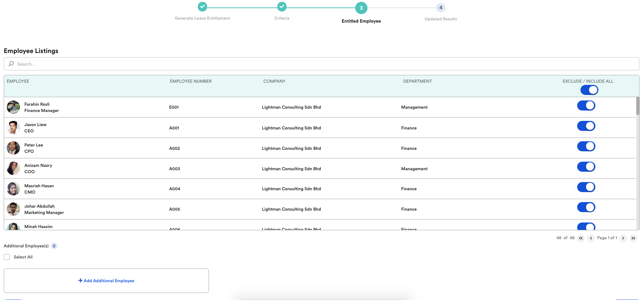The image size is (644, 300).
Task: Click the Additional Employee(s) count badge
Action: pyautogui.click(x=54, y=246)
